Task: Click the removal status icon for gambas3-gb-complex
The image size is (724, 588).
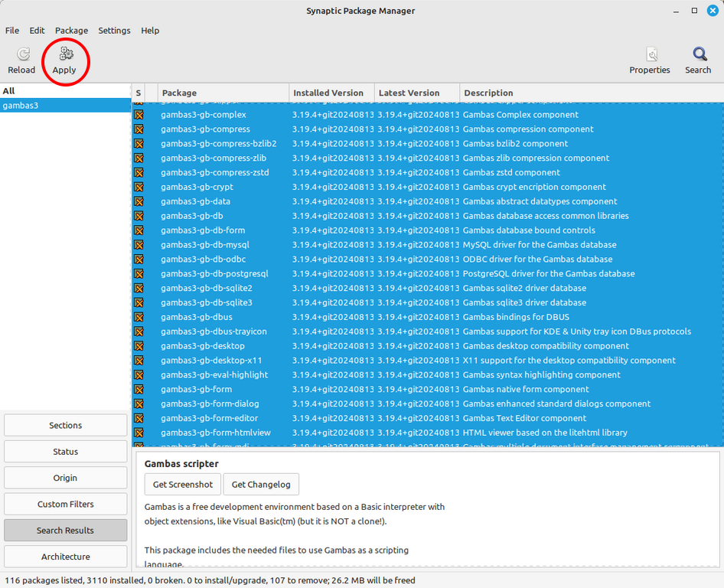Action: (x=139, y=115)
